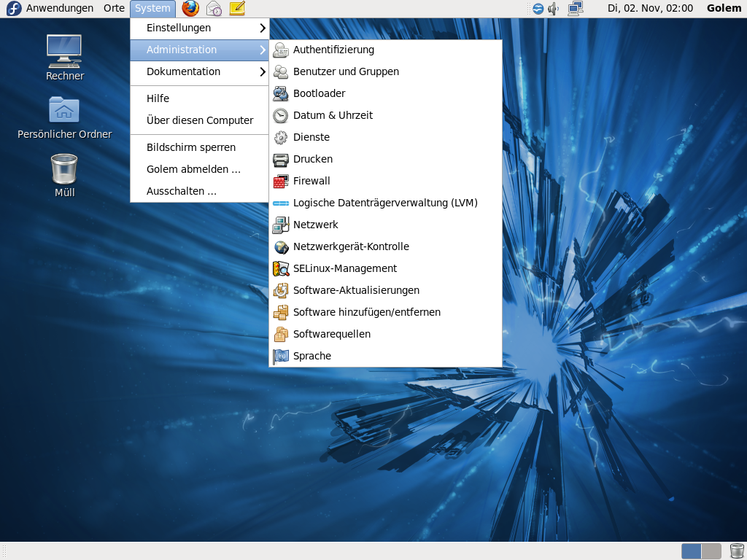This screenshot has width=747, height=560.
Task: Open Datum & Uhrzeit settings
Action: coord(332,115)
